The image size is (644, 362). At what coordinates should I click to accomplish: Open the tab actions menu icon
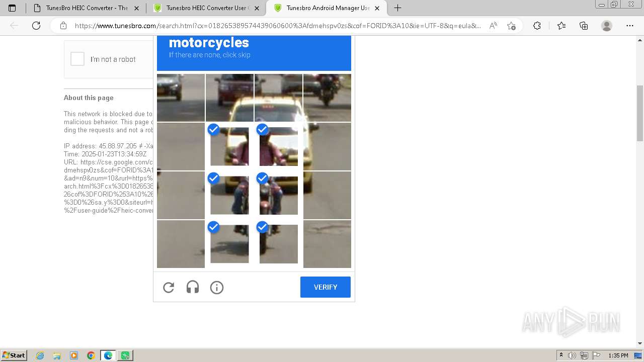coord(12,8)
